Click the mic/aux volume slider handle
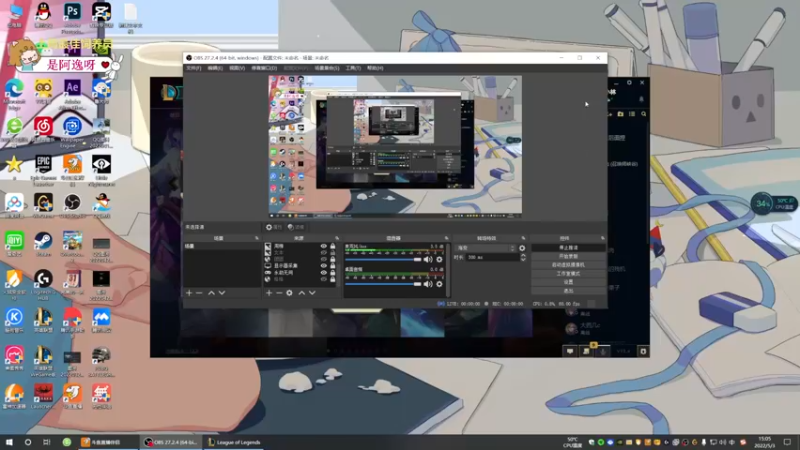Viewport: 800px width, 450px height. [x=418, y=260]
